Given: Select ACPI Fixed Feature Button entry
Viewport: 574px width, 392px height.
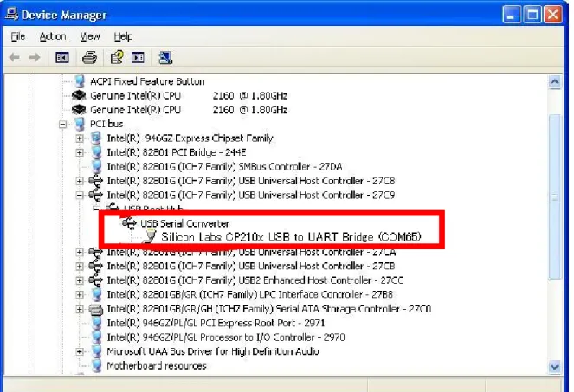Looking at the screenshot, I should click(x=147, y=81).
